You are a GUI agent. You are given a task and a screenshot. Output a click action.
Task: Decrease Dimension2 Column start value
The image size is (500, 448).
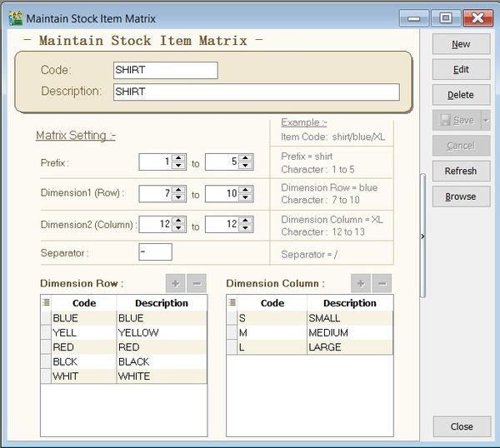tap(177, 229)
